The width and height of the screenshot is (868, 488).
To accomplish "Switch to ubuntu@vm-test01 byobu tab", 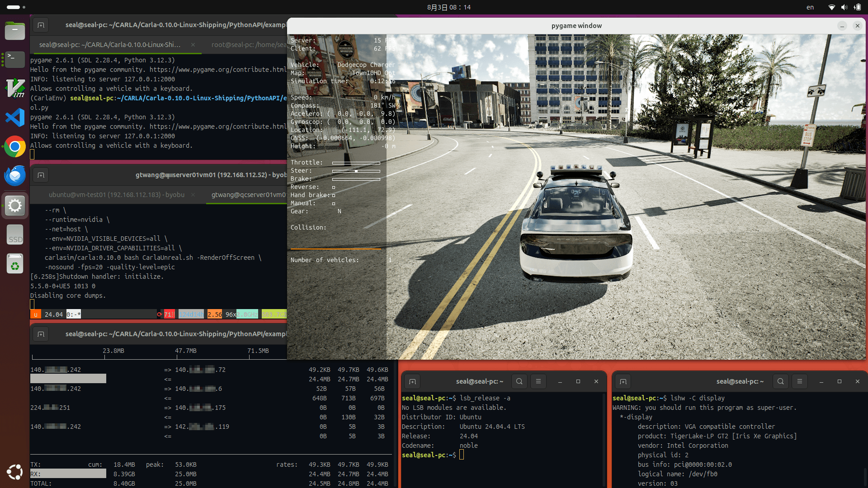I will [117, 195].
